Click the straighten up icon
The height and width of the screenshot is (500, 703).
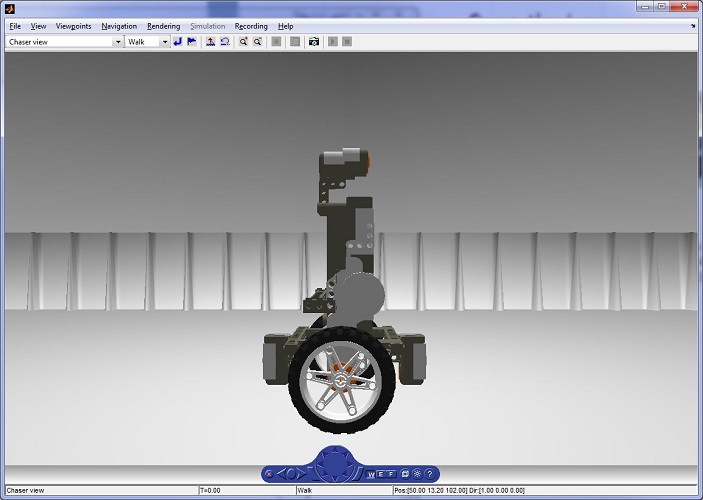point(210,42)
